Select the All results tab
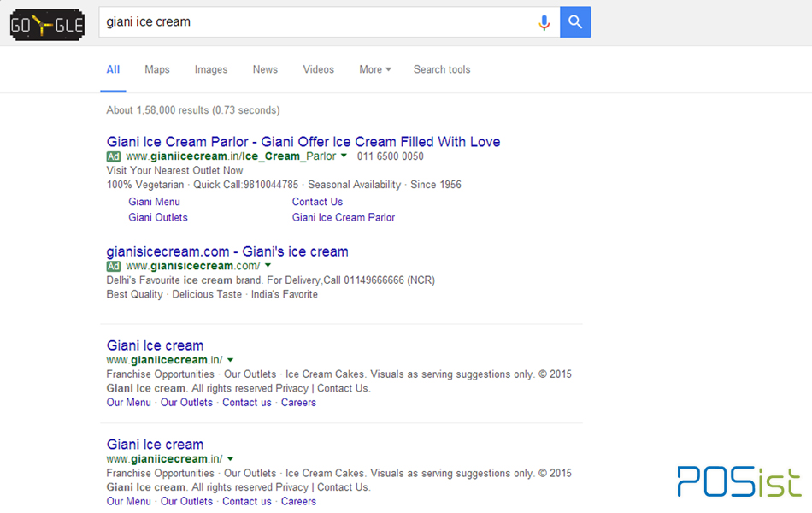The height and width of the screenshot is (513, 812). (113, 69)
